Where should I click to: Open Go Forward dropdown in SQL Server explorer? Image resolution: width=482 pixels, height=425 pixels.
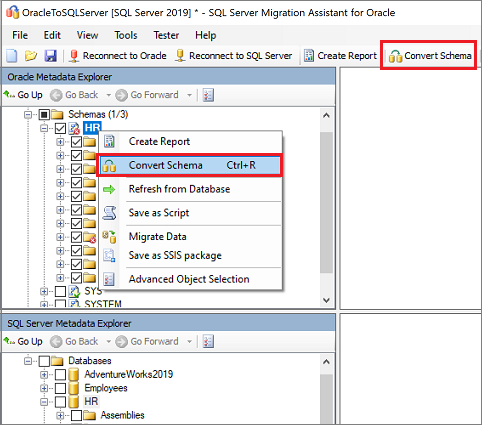tap(189, 341)
